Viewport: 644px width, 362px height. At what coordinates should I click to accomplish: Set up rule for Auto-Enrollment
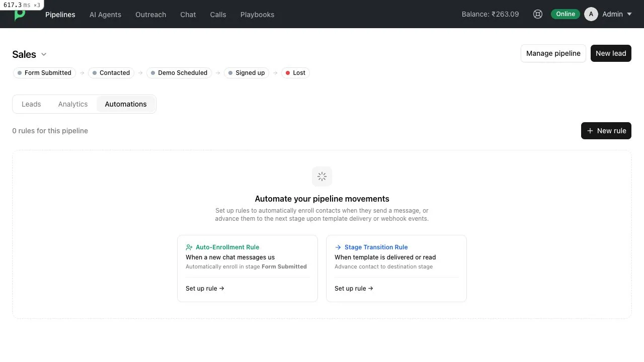click(205, 289)
